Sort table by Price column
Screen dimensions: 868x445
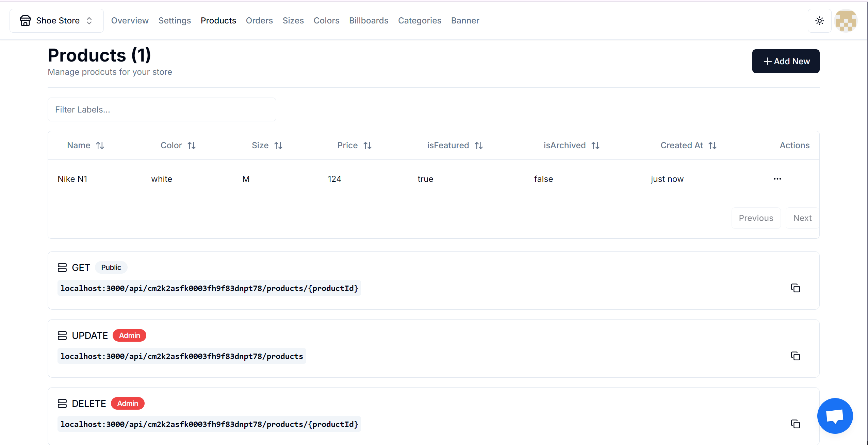click(354, 146)
